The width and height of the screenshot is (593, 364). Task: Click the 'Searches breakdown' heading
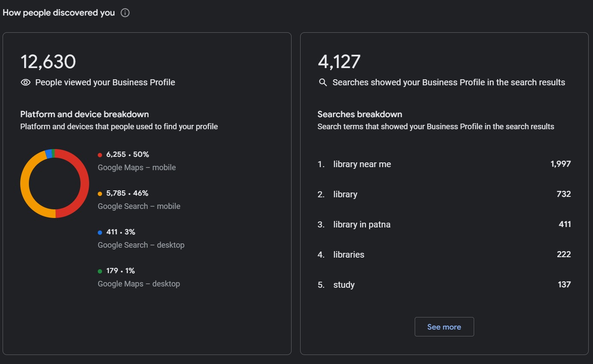click(x=360, y=114)
